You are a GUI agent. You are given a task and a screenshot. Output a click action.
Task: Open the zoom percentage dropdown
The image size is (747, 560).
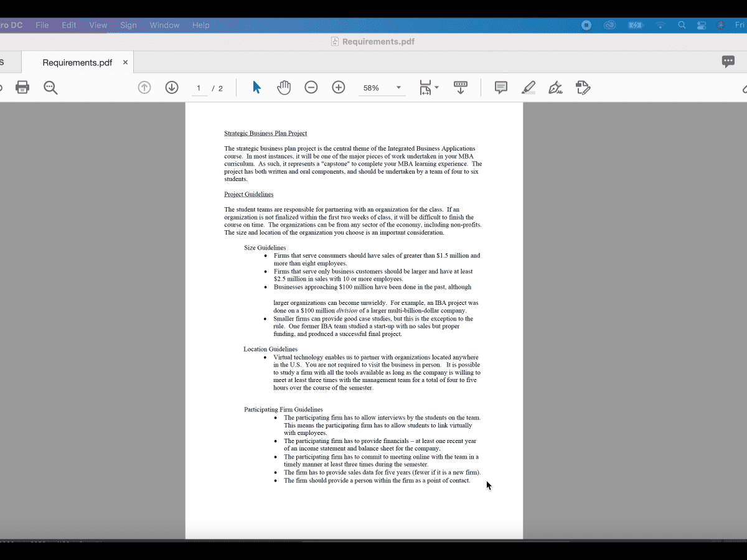coord(397,87)
